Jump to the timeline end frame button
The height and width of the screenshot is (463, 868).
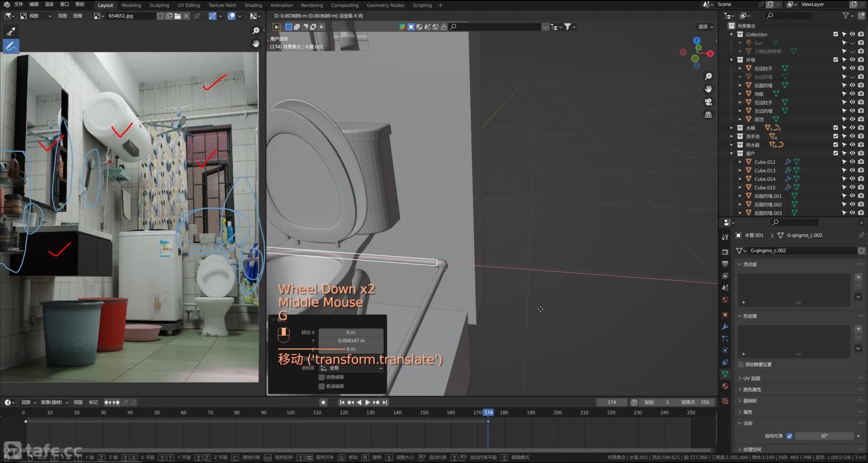pyautogui.click(x=384, y=402)
